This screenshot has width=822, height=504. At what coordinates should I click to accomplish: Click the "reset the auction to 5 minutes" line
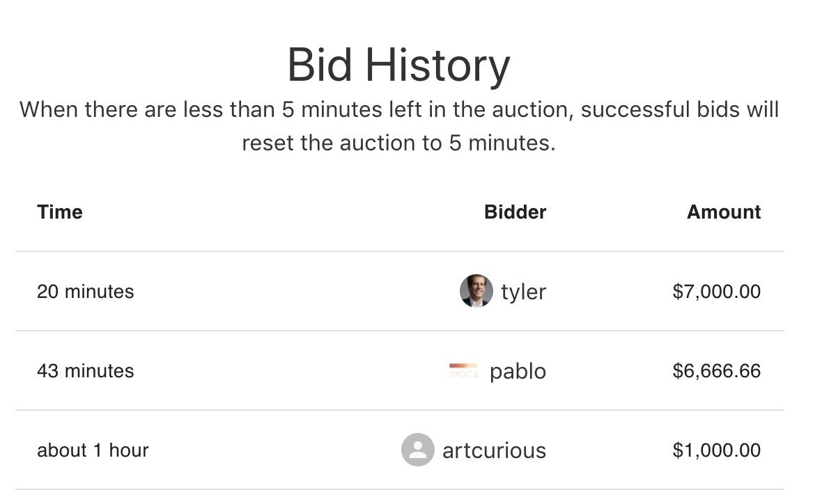point(398,143)
